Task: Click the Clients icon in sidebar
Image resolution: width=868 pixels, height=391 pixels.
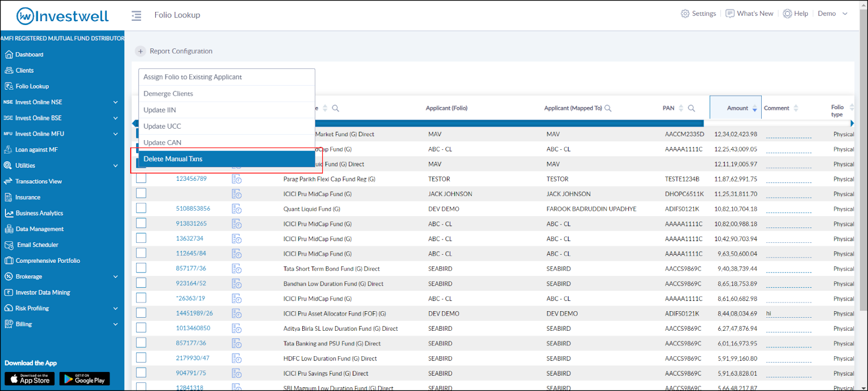Action: [x=9, y=71]
